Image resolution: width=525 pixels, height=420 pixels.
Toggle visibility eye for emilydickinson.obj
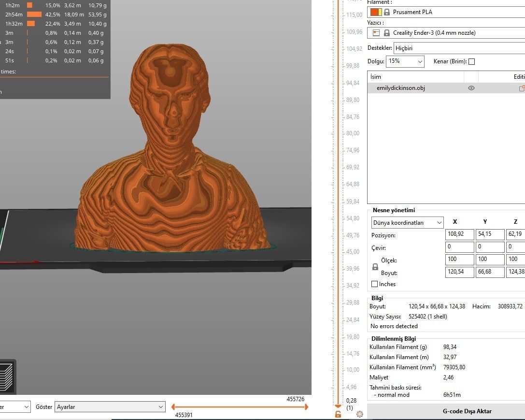(x=471, y=88)
